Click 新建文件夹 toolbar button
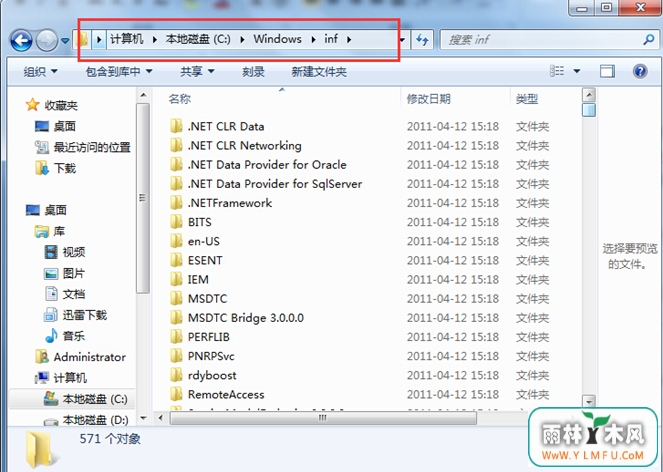 click(319, 72)
